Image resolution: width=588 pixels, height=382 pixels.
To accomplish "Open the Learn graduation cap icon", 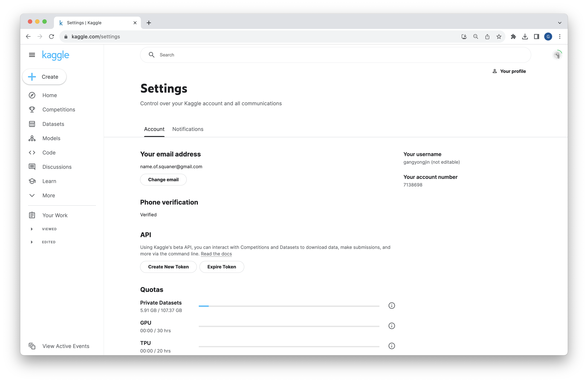I will 32,181.
